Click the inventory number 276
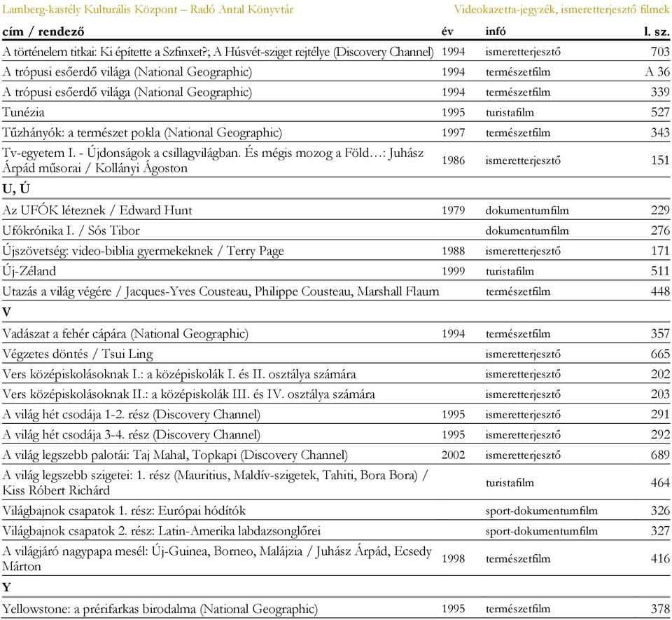 [660, 230]
